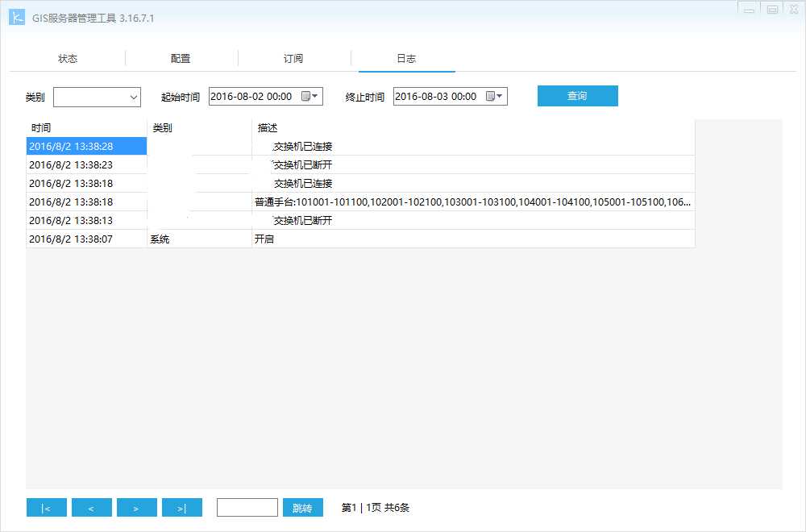The image size is (806, 532).
Task: Click the 系统 category cell
Action: coord(199,239)
